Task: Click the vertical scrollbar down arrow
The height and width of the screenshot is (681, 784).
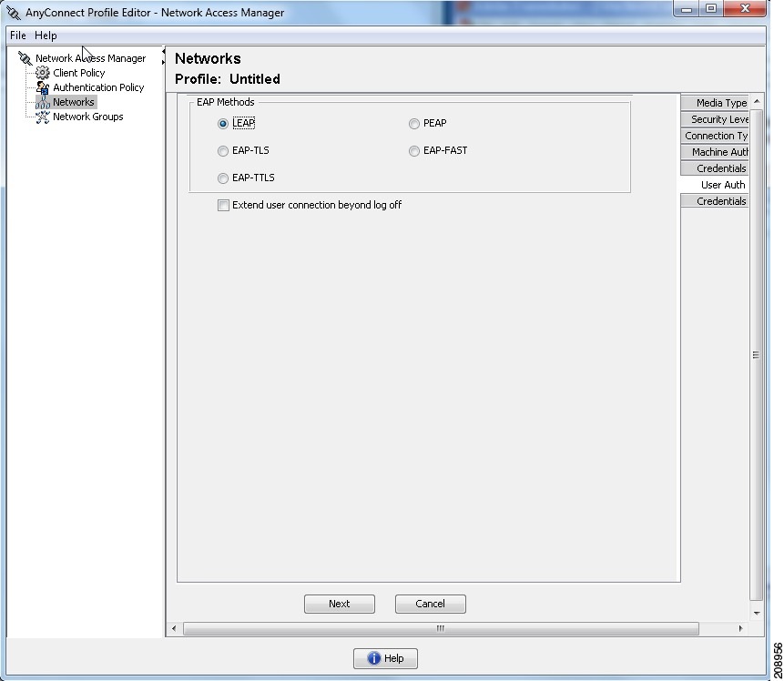Action: click(x=757, y=613)
